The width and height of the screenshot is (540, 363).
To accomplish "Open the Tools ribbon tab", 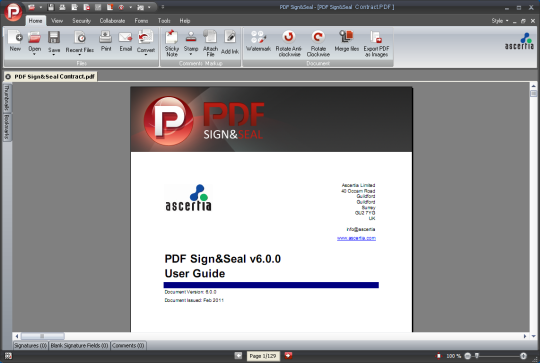I will [164, 21].
